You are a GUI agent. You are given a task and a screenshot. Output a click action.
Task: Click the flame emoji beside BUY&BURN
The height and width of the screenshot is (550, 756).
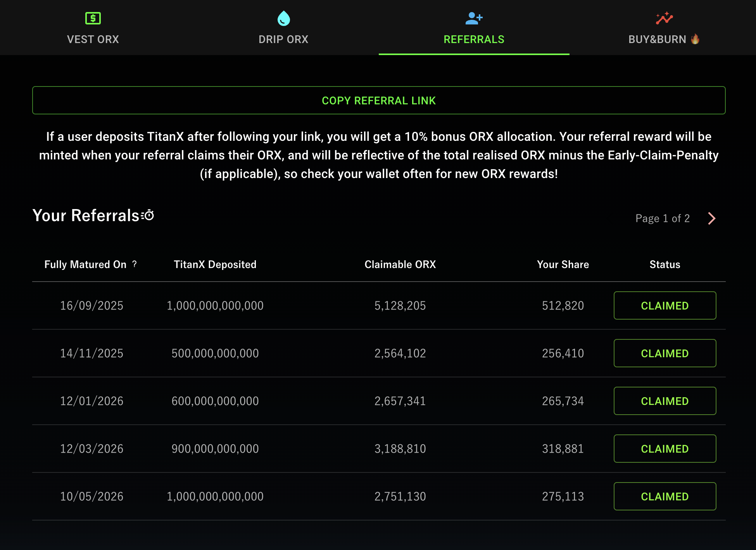coord(695,39)
